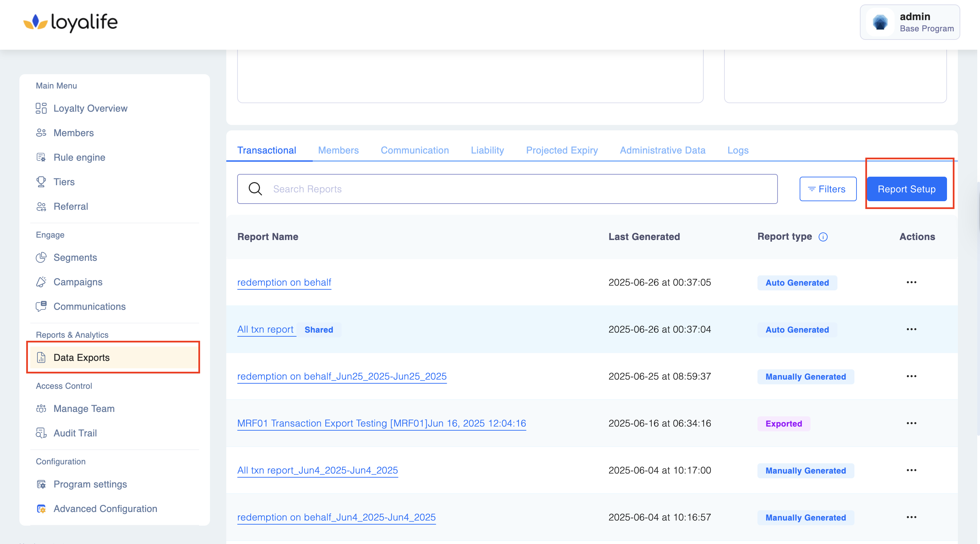980x544 pixels.
Task: Click the search magnifier icon
Action: (x=255, y=189)
